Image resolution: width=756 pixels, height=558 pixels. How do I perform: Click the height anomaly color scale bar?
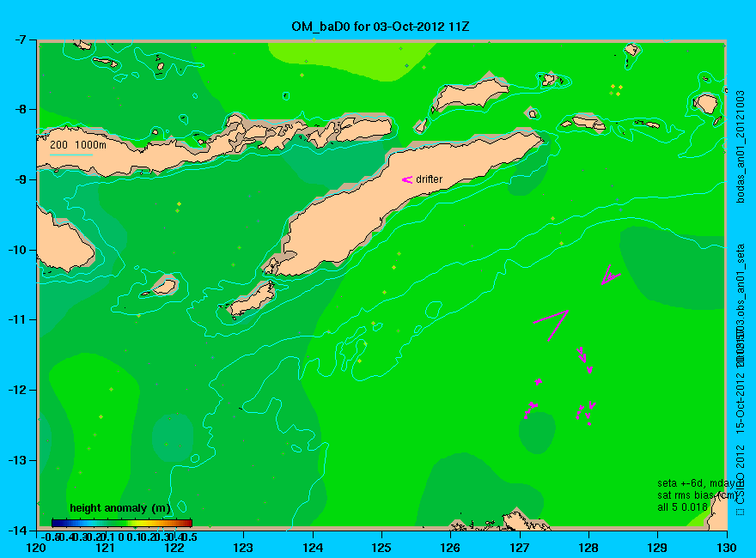pos(122,523)
